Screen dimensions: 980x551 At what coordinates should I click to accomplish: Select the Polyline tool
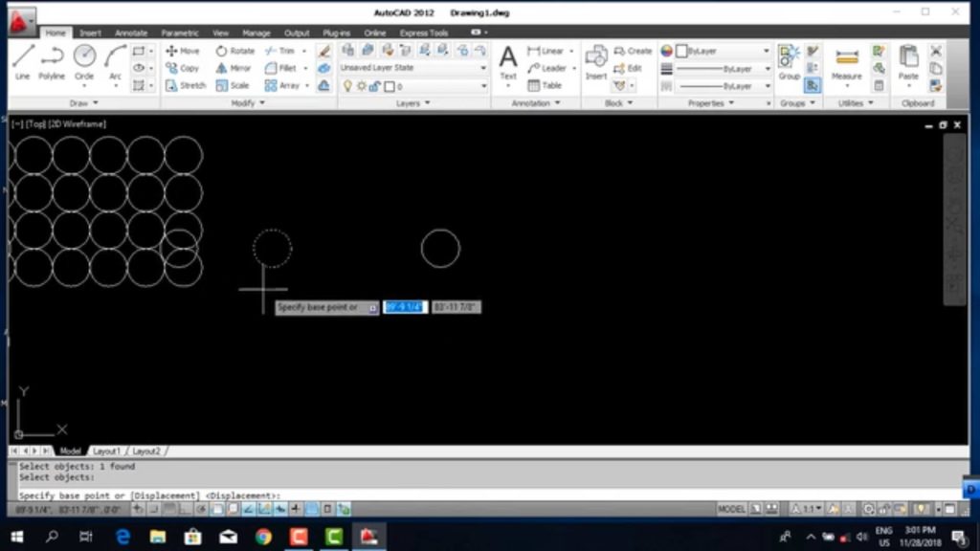tap(52, 62)
